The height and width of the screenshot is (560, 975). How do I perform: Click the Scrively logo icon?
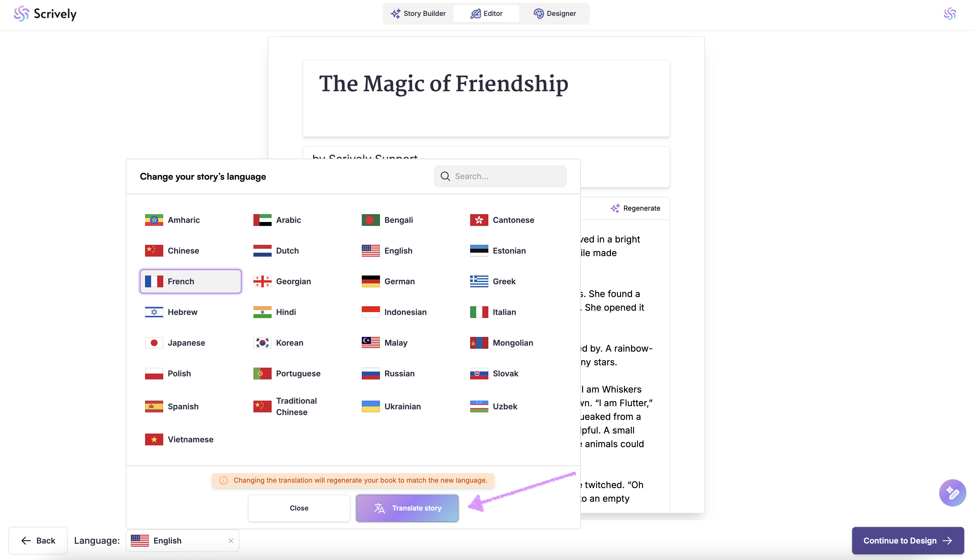point(21,14)
